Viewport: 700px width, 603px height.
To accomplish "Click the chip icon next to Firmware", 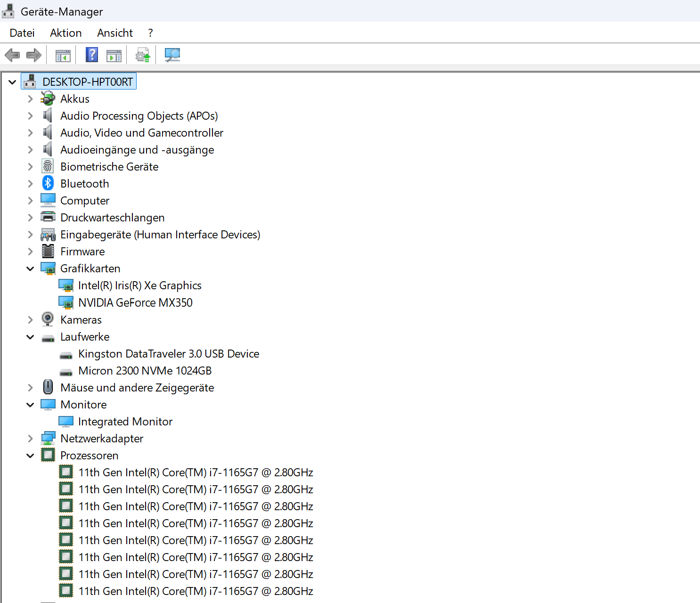I will pos(48,251).
